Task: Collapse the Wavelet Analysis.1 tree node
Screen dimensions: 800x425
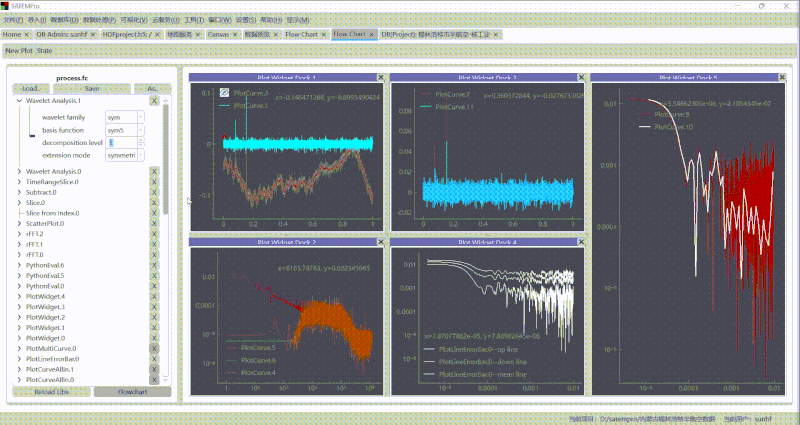Action: pos(19,101)
